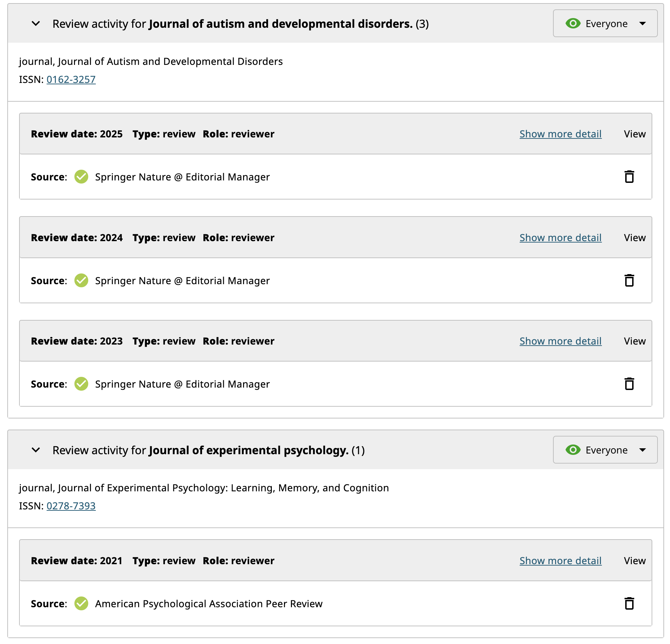The width and height of the screenshot is (670, 644).
Task: Delete the 2025 review entry
Action: (x=629, y=177)
